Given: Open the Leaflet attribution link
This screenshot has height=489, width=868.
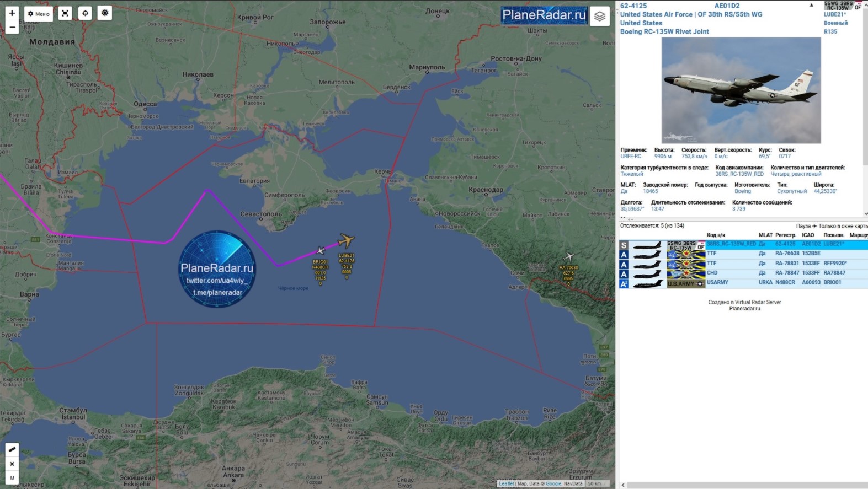Looking at the screenshot, I should pyautogui.click(x=506, y=483).
